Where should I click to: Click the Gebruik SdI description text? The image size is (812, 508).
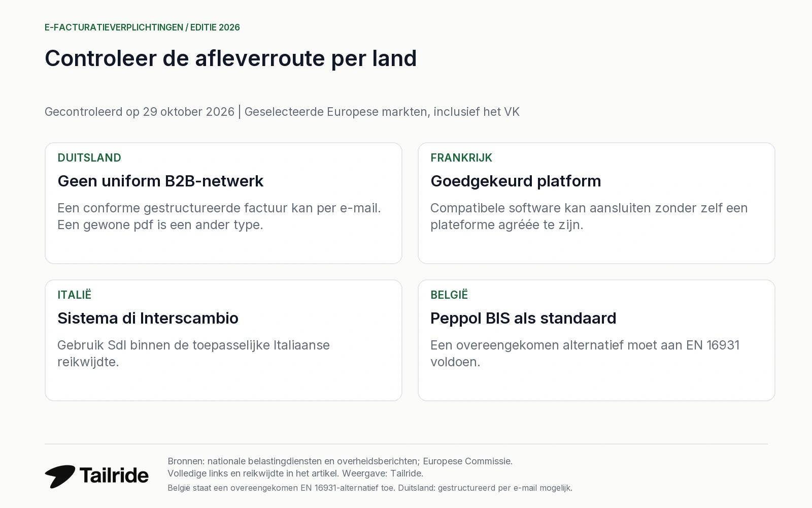[193, 354]
